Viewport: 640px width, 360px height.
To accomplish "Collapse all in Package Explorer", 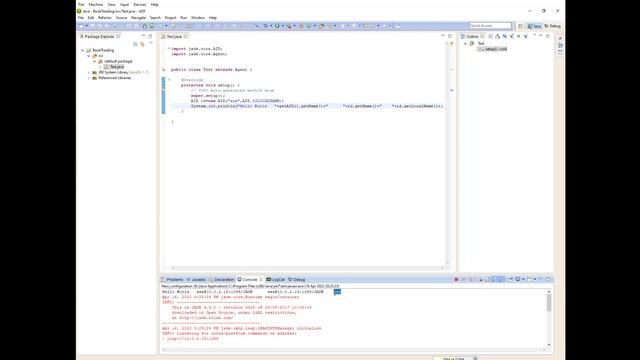I will (x=135, y=44).
